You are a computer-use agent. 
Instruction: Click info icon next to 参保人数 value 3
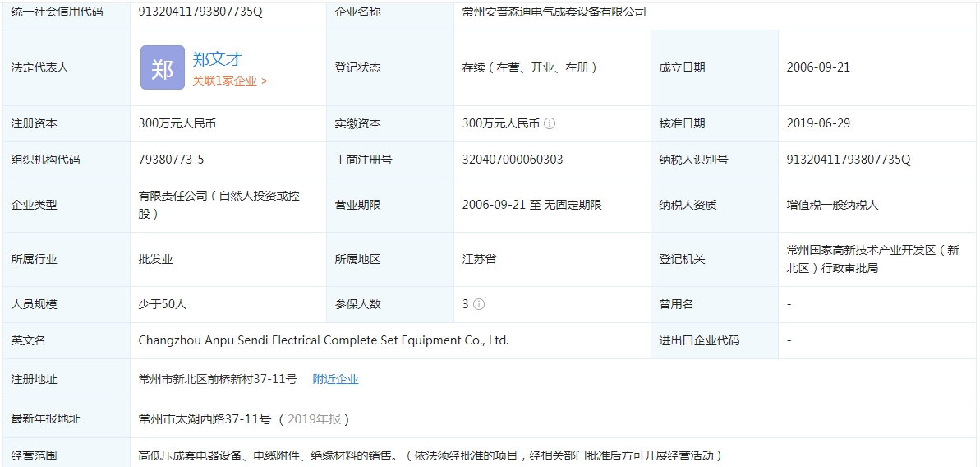tap(479, 304)
